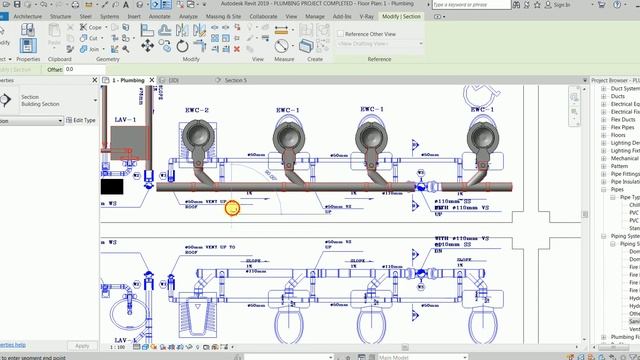
Task: Click the Join geometry tool
Action: 90,49
